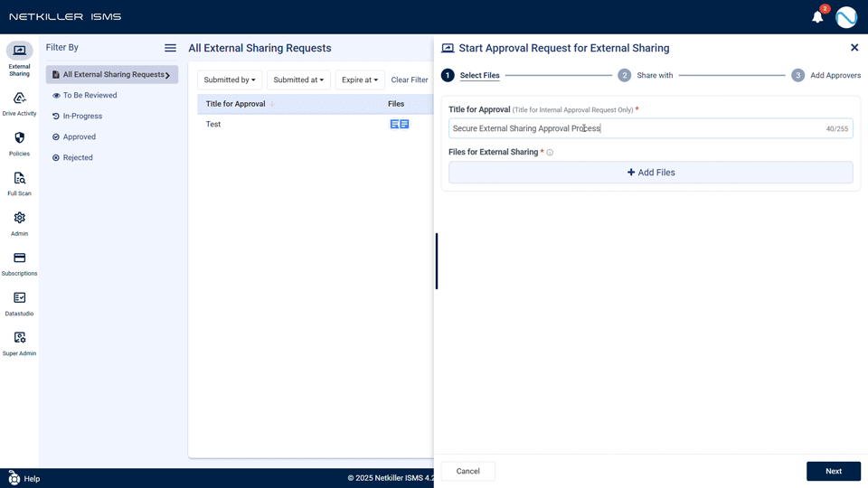This screenshot has height=488, width=868.
Task: Open Subscriptions card icon
Action: pyautogui.click(x=19, y=258)
